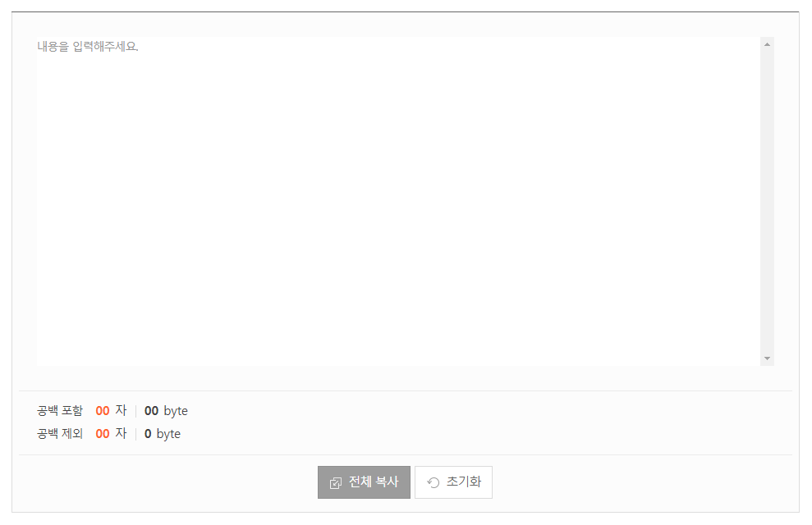
Task: Click the byte word in 공백 제외 row
Action: 169,434
